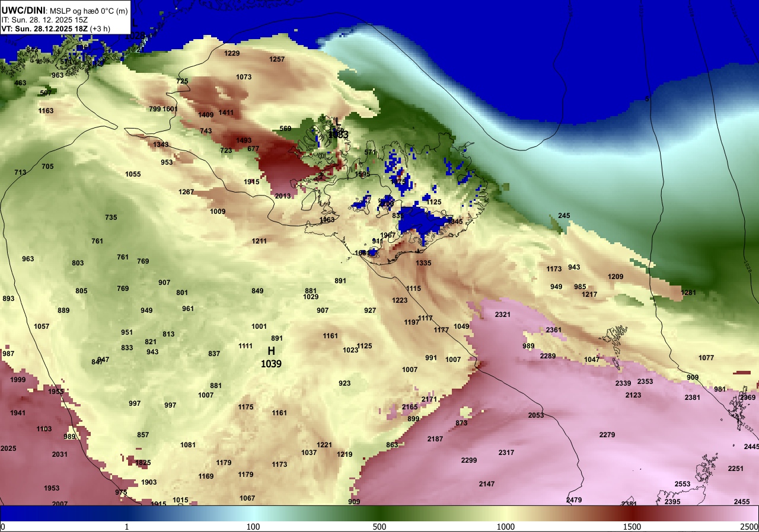Image resolution: width=759 pixels, height=532 pixels.
Task: Click the height value 1029
Action: 311,297
